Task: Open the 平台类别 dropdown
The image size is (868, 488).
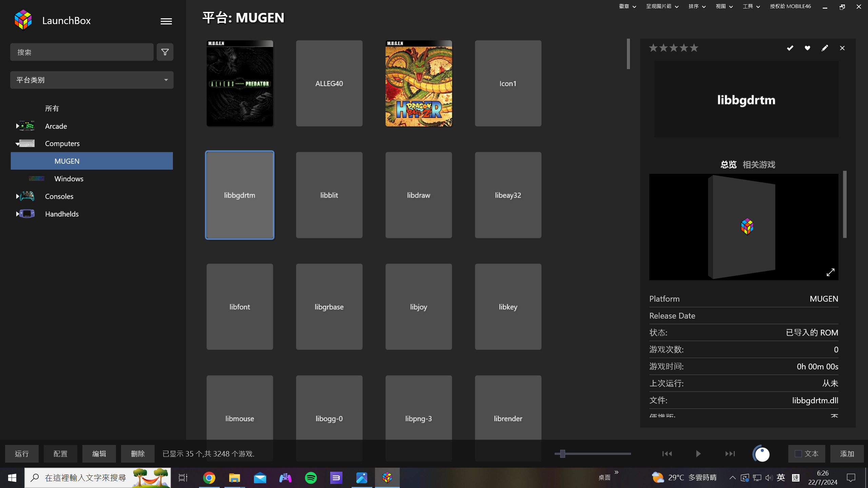Action: (x=92, y=80)
